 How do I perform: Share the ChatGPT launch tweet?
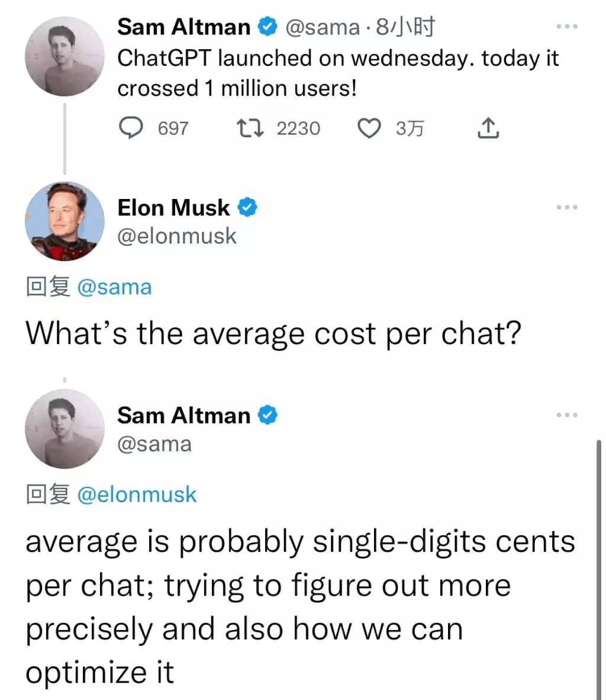[488, 128]
